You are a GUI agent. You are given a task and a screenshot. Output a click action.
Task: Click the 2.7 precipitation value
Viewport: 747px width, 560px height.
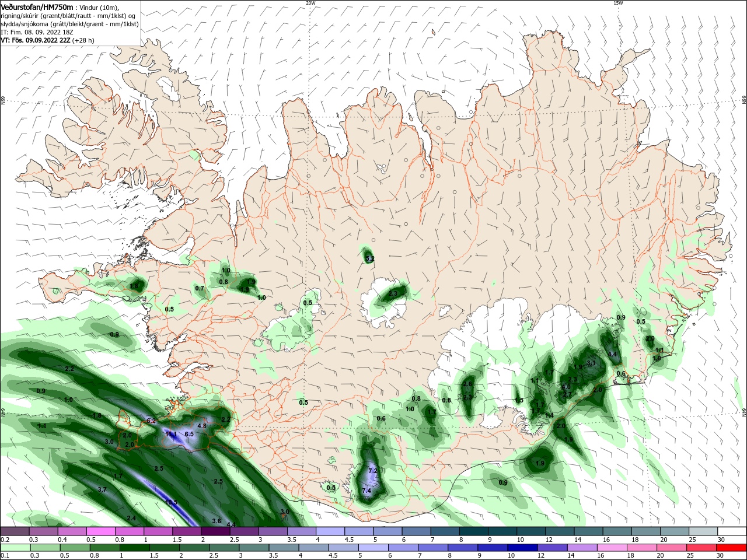567,394
